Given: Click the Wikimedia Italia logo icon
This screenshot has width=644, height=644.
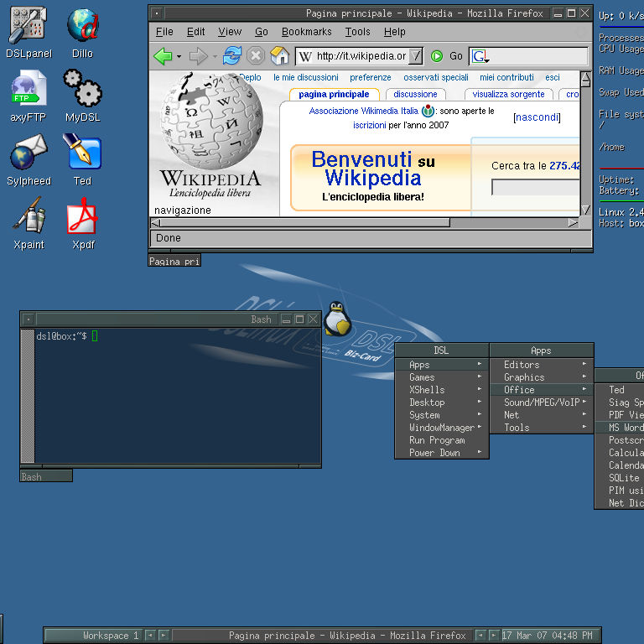Looking at the screenshot, I should click(428, 111).
